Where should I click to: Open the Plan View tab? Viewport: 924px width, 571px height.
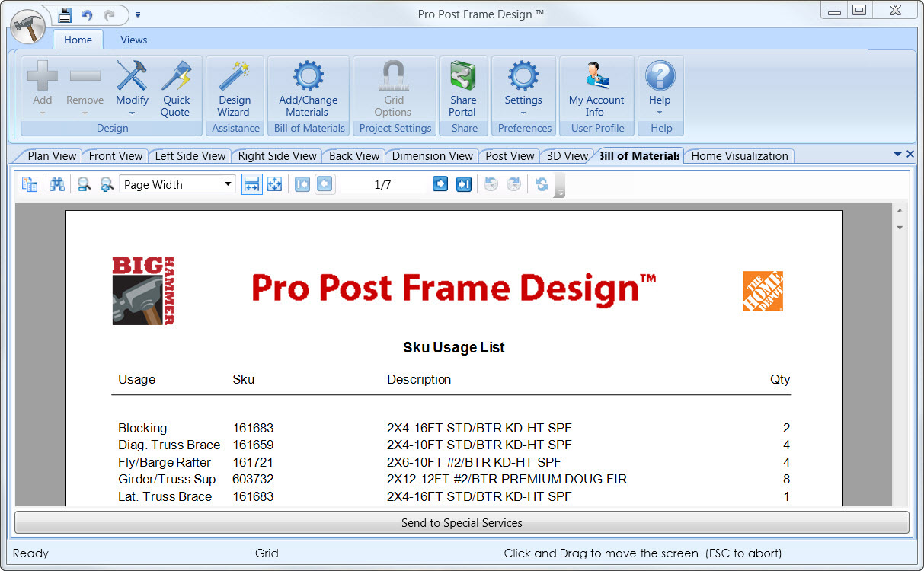coord(52,156)
